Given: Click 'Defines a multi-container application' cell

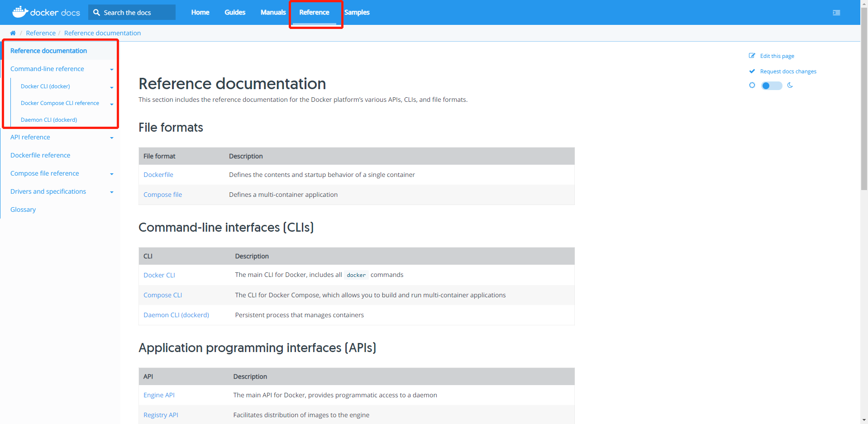Looking at the screenshot, I should 283,195.
